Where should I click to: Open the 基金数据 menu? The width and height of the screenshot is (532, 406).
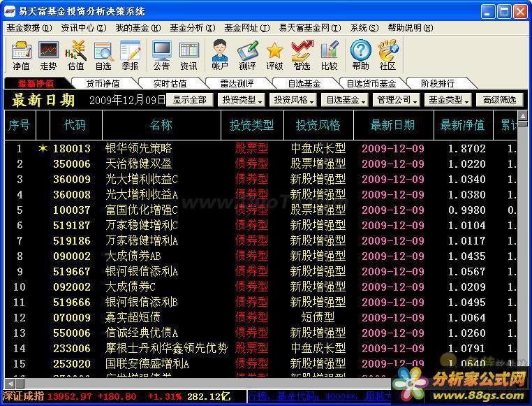click(29, 28)
